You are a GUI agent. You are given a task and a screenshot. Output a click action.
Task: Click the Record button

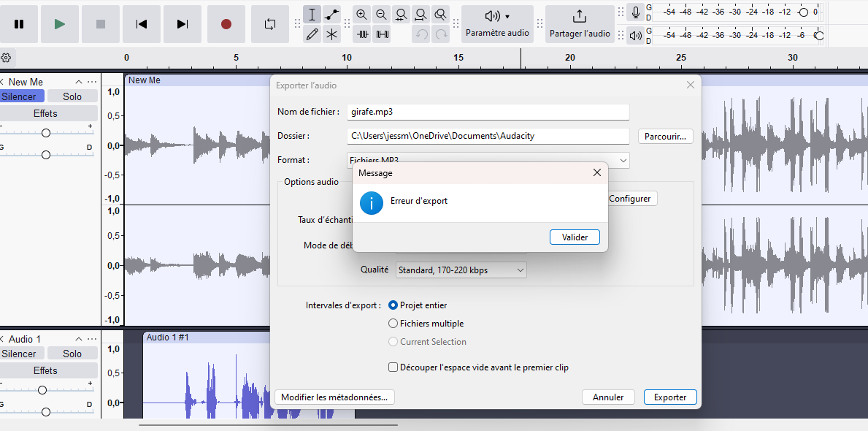click(226, 24)
